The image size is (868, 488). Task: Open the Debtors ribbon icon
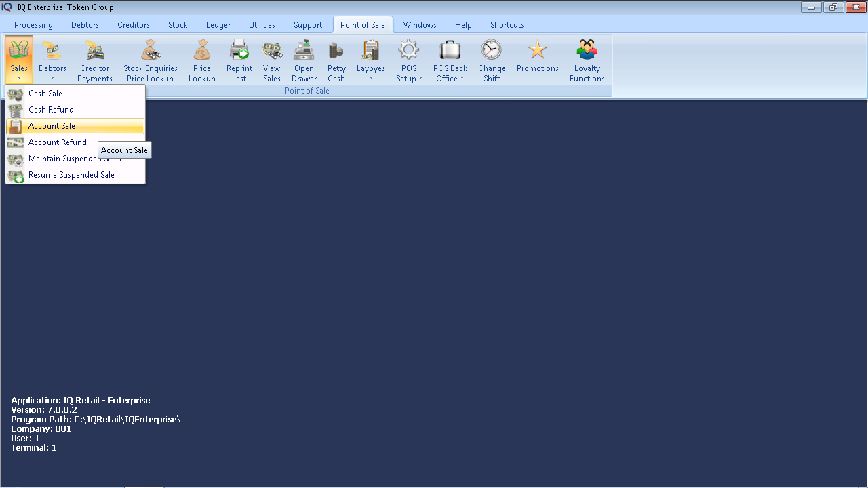[52, 49]
